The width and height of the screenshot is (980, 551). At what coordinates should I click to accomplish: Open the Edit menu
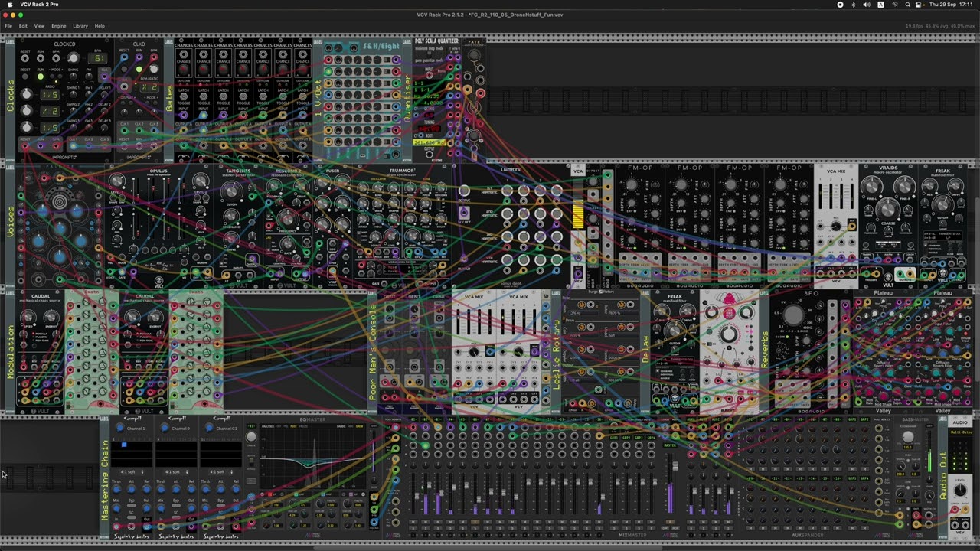tap(23, 26)
